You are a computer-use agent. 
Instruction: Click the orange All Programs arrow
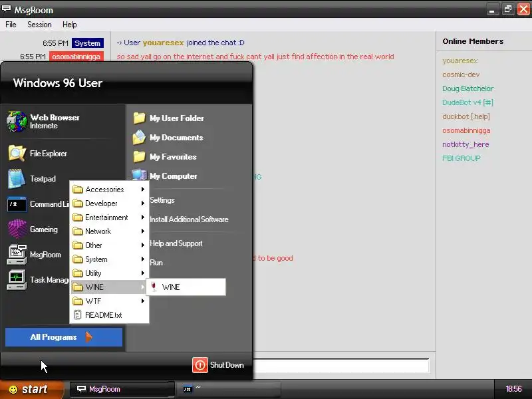(x=89, y=337)
